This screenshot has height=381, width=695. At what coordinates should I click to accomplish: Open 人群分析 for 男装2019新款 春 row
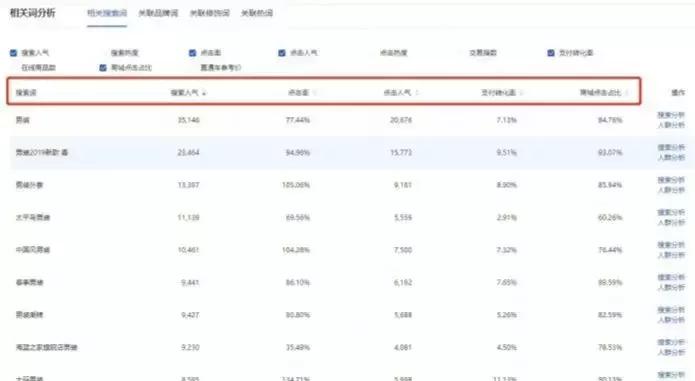pyautogui.click(x=671, y=158)
